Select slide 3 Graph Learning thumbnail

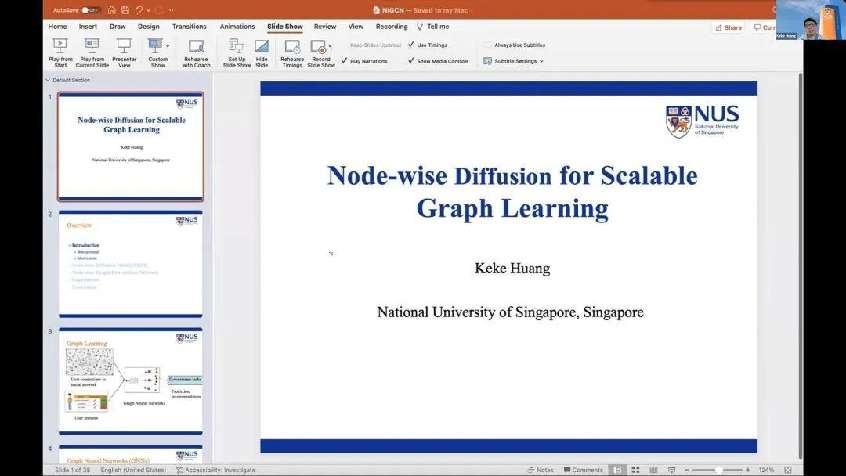[131, 381]
